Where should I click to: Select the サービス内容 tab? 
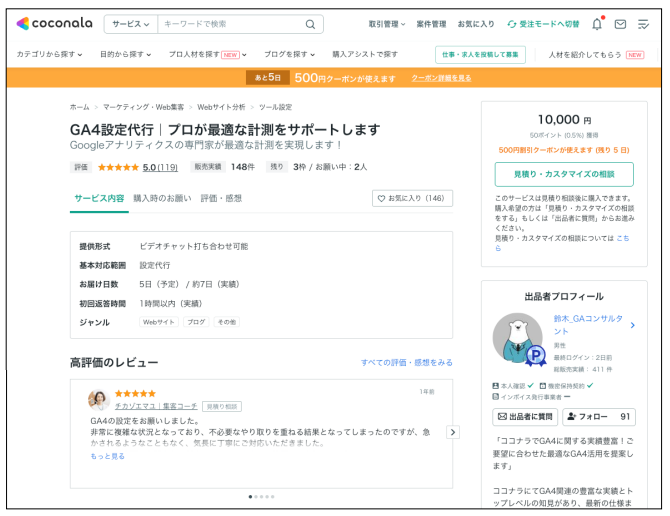(x=99, y=198)
